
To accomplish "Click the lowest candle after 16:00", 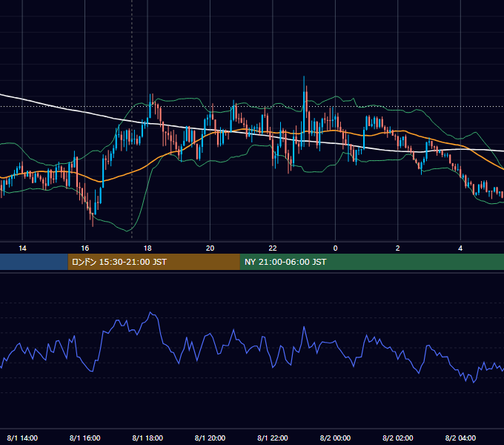I will (x=93, y=219).
